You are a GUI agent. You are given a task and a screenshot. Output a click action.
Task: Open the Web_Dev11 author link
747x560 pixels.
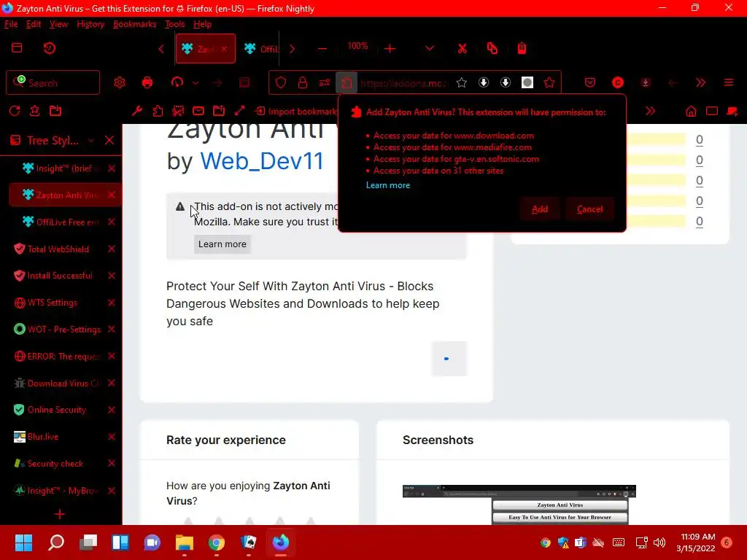[x=262, y=161]
